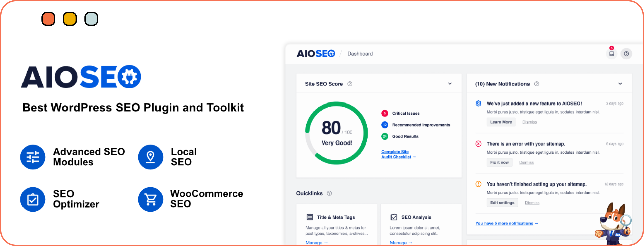Image resolution: width=644 pixels, height=246 pixels.
Task: Click the yellow window control dot
Action: tap(70, 19)
